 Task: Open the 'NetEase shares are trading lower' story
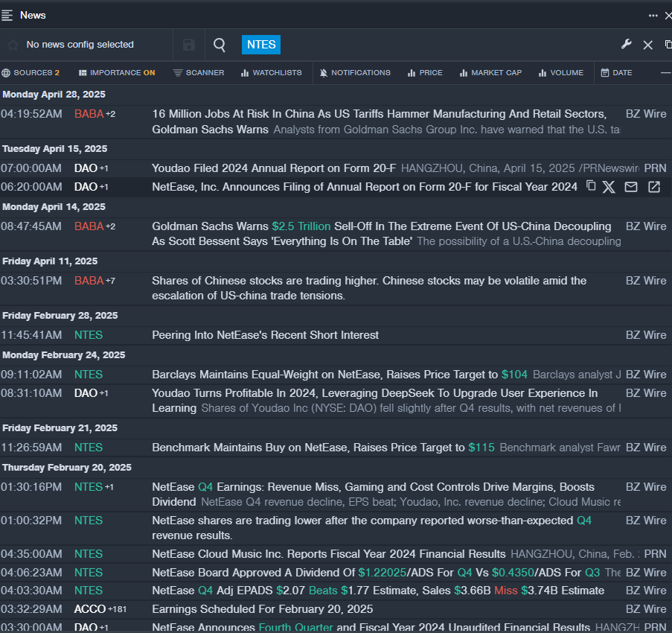click(x=371, y=528)
